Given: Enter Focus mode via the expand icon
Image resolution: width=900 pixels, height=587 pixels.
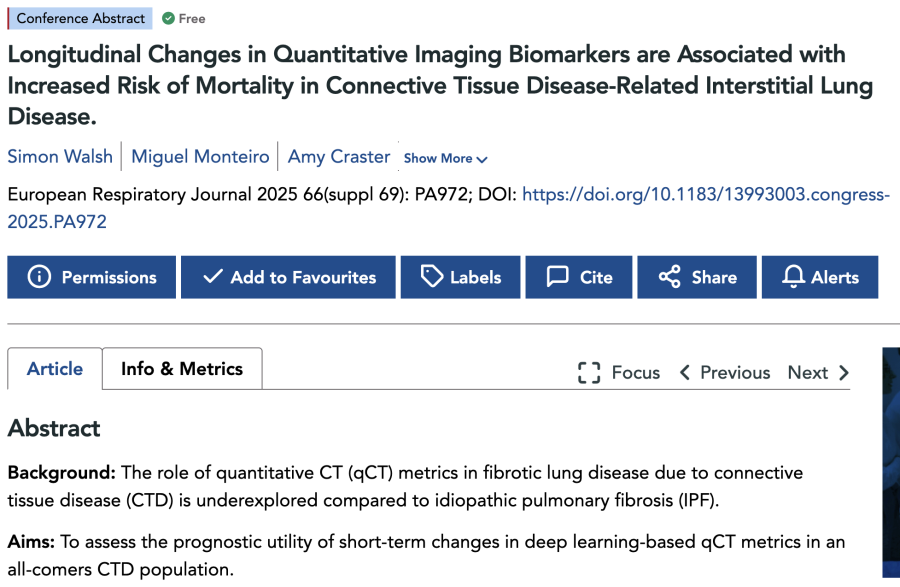Looking at the screenshot, I should click(x=590, y=372).
